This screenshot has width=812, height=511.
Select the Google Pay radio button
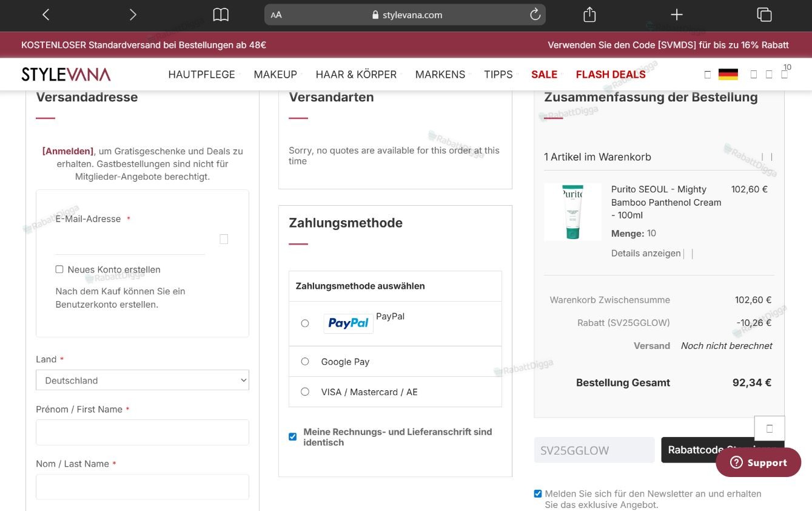[x=305, y=362]
